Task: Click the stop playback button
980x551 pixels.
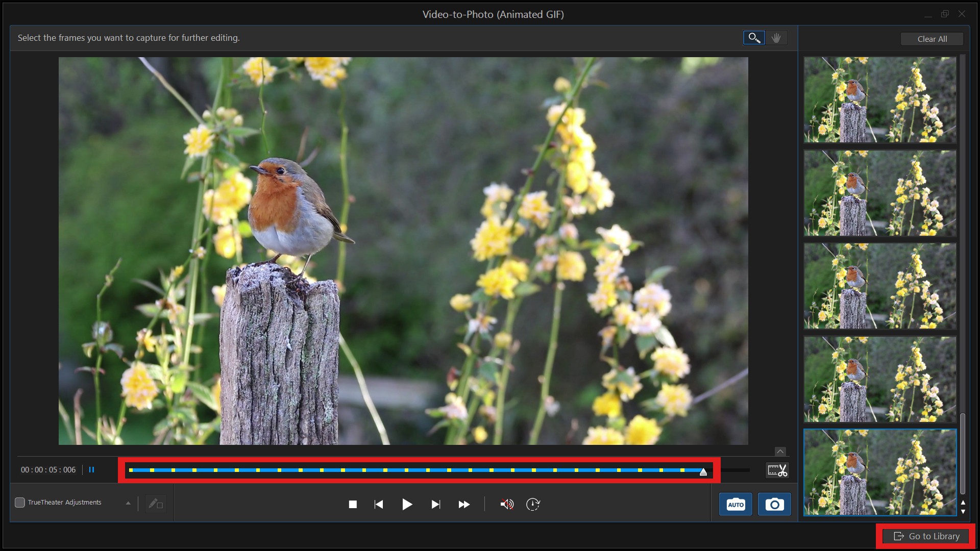Action: pos(353,505)
